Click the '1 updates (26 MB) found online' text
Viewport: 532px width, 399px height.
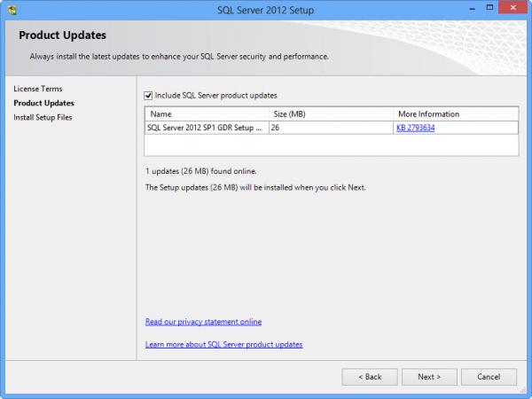[201, 171]
